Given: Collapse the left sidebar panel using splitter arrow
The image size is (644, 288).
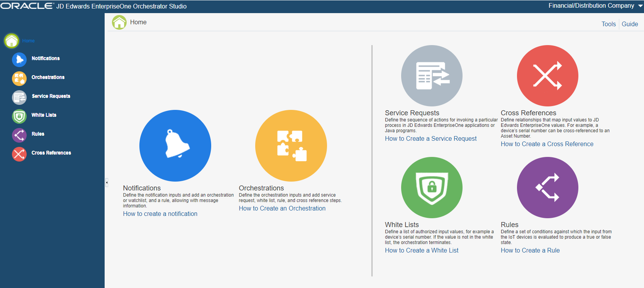Looking at the screenshot, I should (107, 182).
